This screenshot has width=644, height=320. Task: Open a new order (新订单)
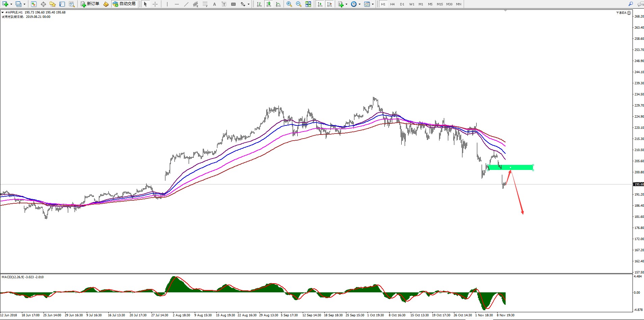(90, 4)
